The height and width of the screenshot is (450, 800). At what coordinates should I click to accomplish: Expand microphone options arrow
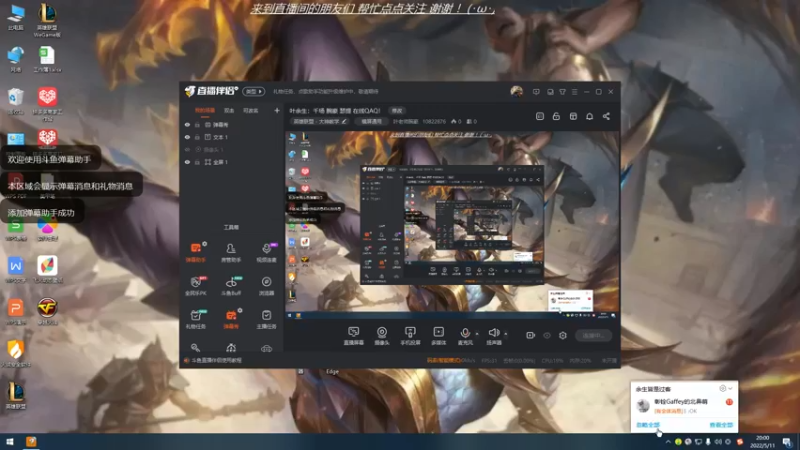coord(477,334)
